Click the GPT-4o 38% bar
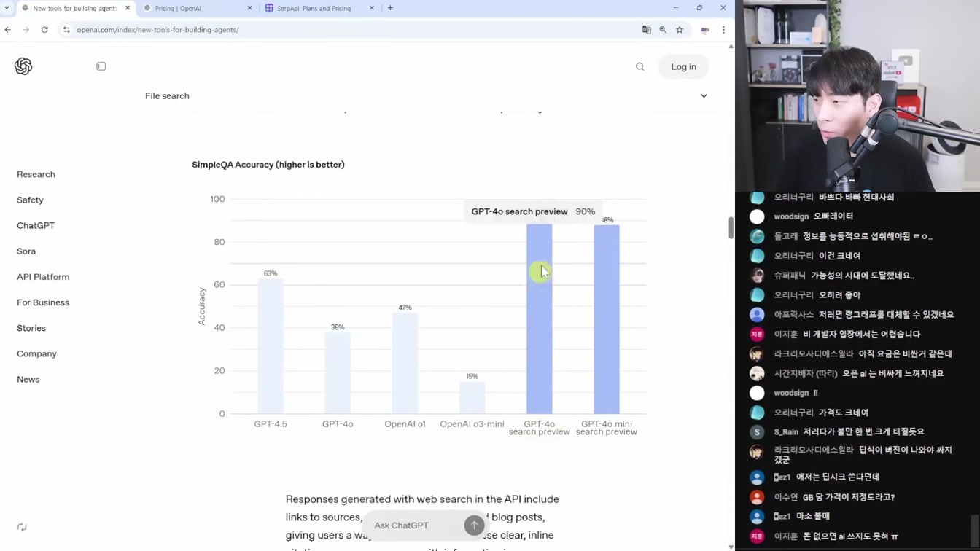The image size is (980, 551). 338,373
